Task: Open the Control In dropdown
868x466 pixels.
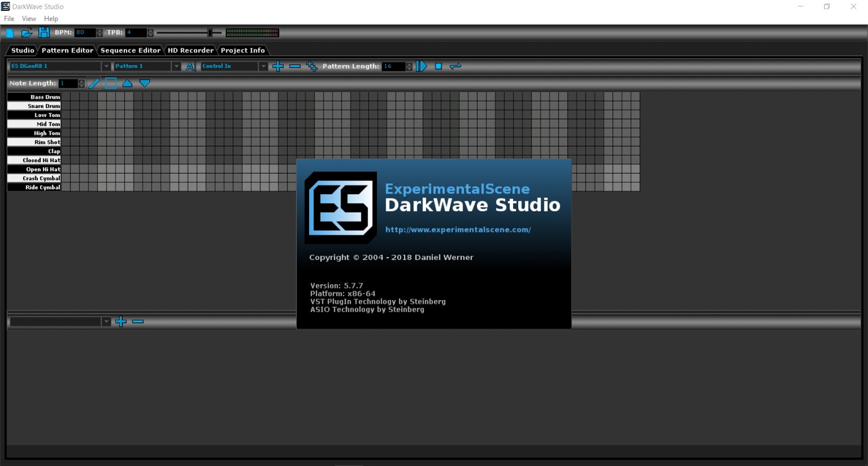Action: click(x=263, y=66)
